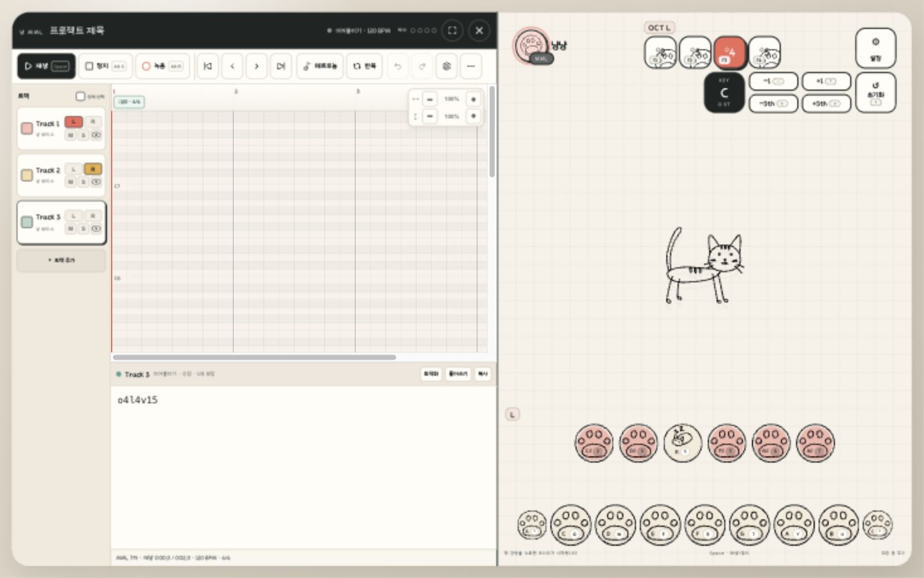Click the Track 3 green color swatch

click(27, 222)
